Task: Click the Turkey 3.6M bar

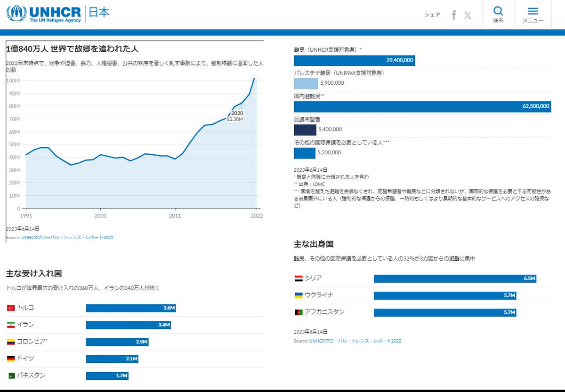Action: point(131,308)
